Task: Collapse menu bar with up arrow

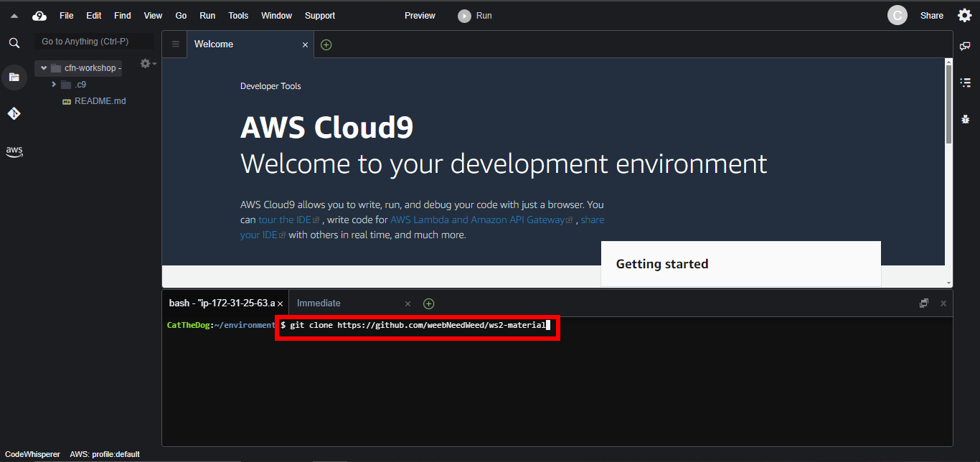Action: 14,15
